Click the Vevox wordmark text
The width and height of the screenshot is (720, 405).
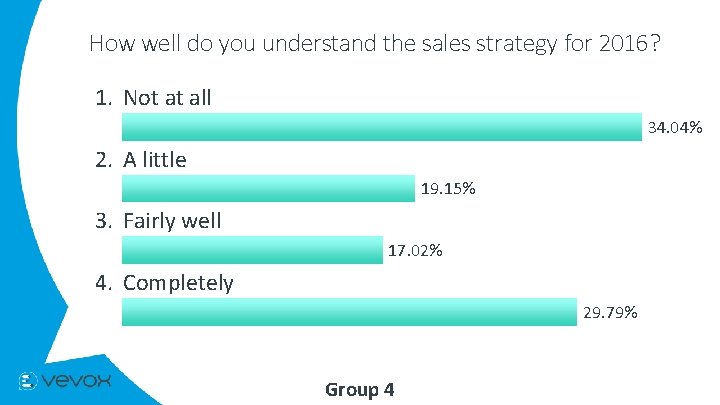[x=78, y=381]
